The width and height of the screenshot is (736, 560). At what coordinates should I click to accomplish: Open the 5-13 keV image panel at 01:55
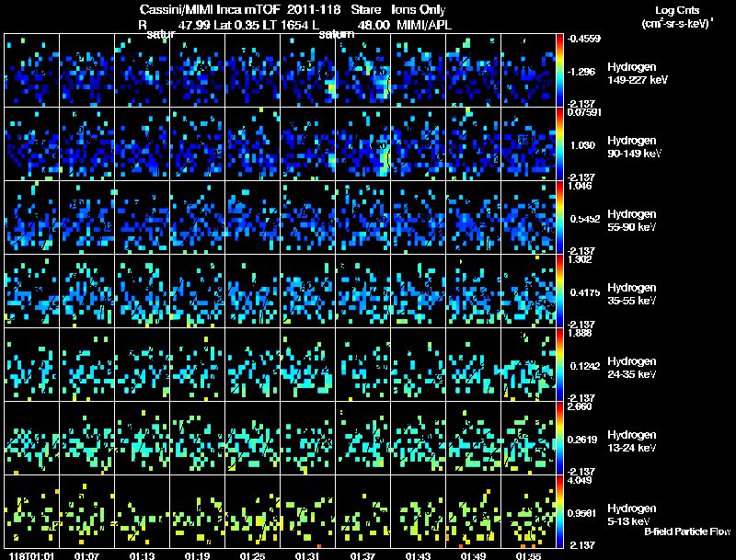point(528,512)
